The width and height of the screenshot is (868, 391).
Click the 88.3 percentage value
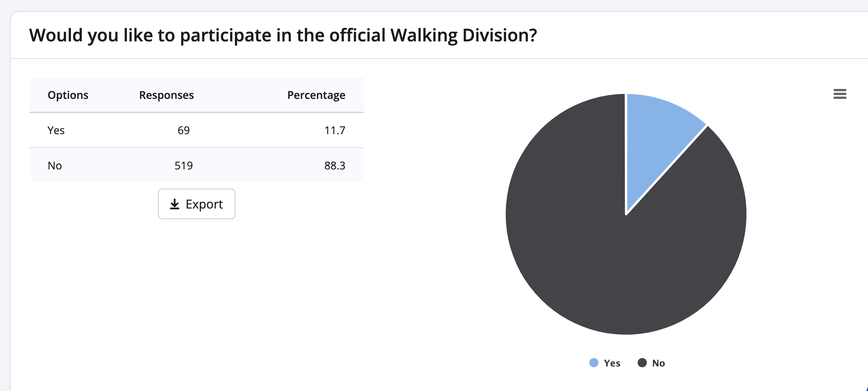335,166
